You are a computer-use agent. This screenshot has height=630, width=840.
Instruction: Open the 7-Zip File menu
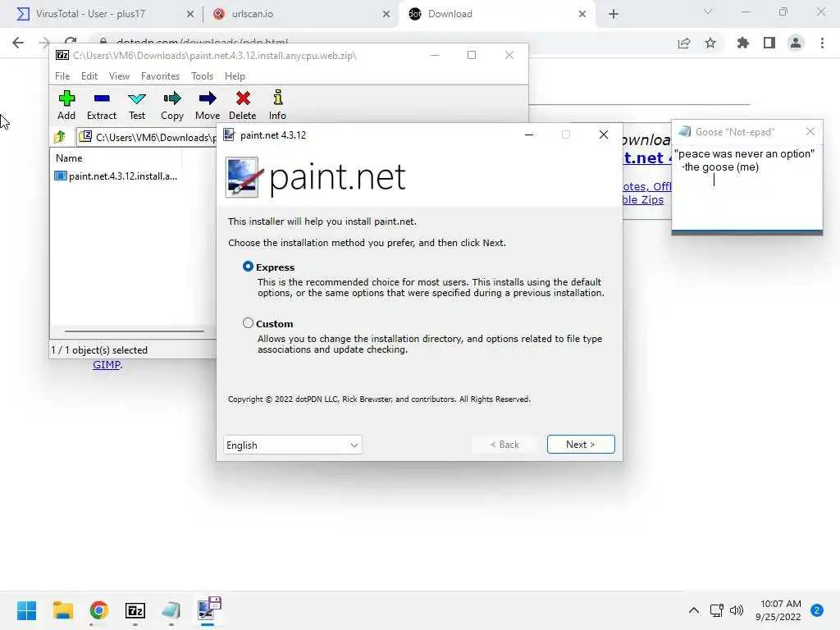click(x=62, y=76)
